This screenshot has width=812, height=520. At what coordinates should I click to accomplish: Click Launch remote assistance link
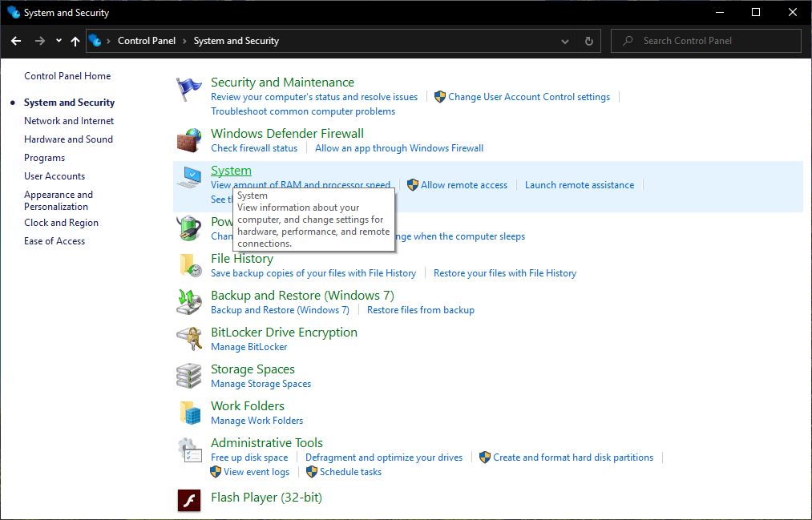point(580,185)
